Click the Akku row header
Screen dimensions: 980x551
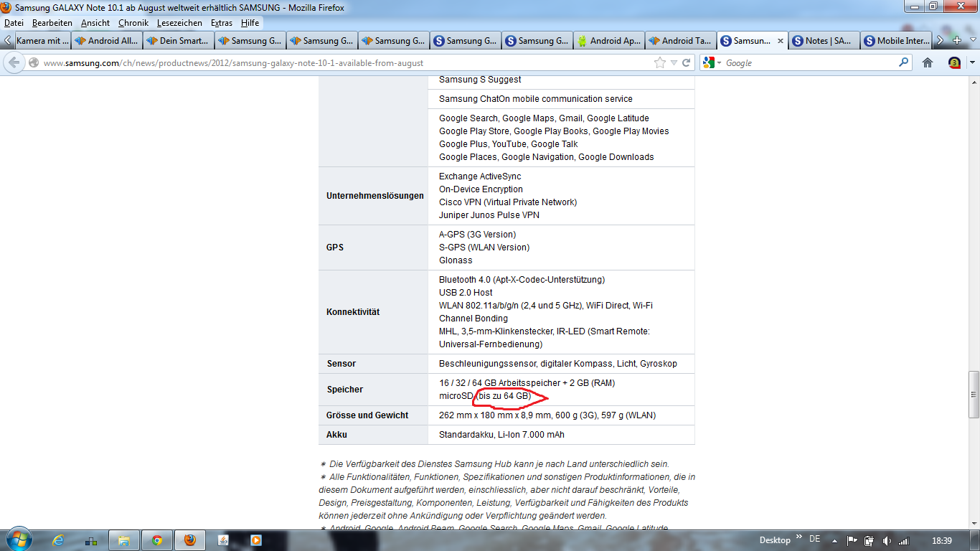[x=337, y=435]
